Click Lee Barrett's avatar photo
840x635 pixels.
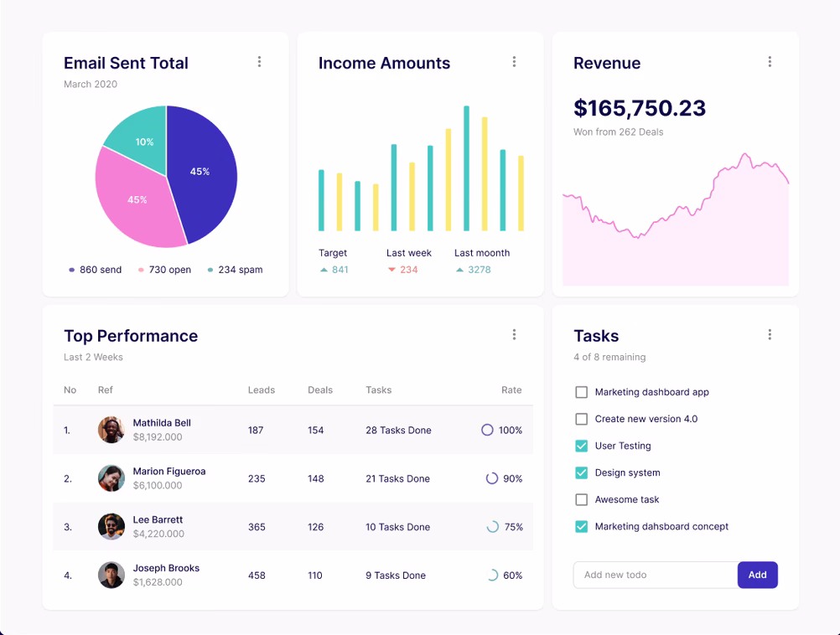[x=111, y=527]
